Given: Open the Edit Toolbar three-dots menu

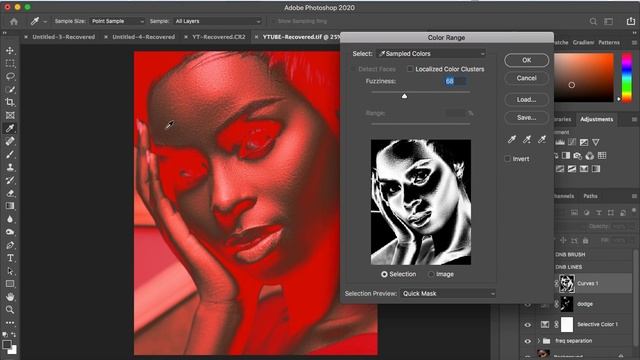Looking at the screenshot, I should coord(10,322).
